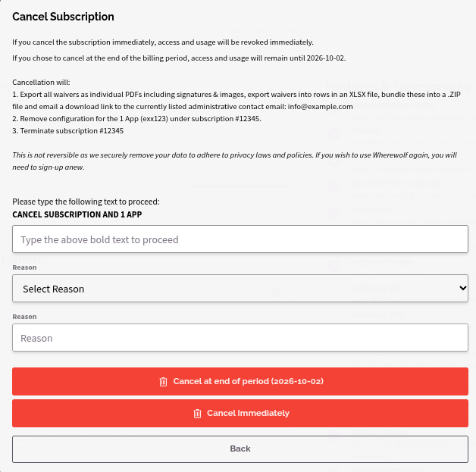476x472 pixels.
Task: Focus the 'Type the above bold text' field
Action: pyautogui.click(x=240, y=239)
